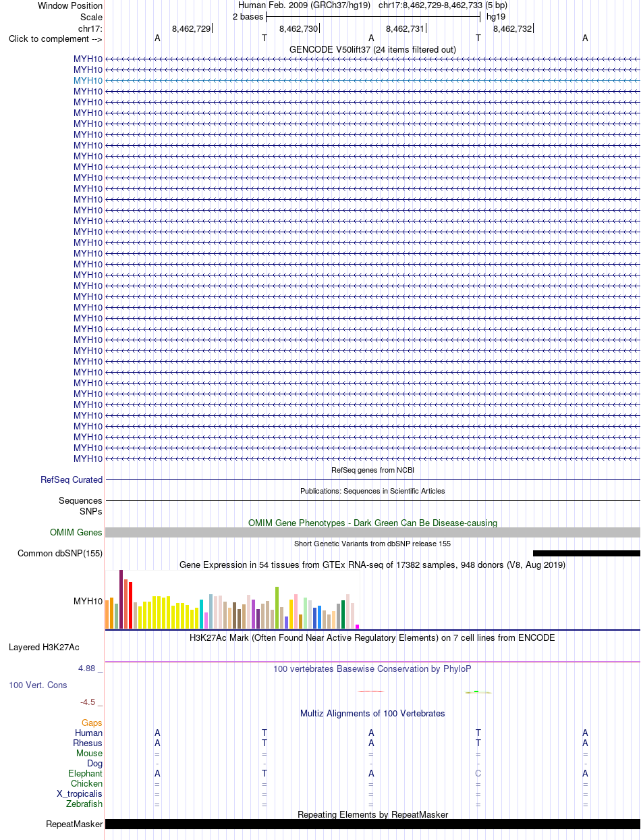Open the Common dbSNP(155) track label
The width and height of the screenshot is (641, 840).
[60, 553]
